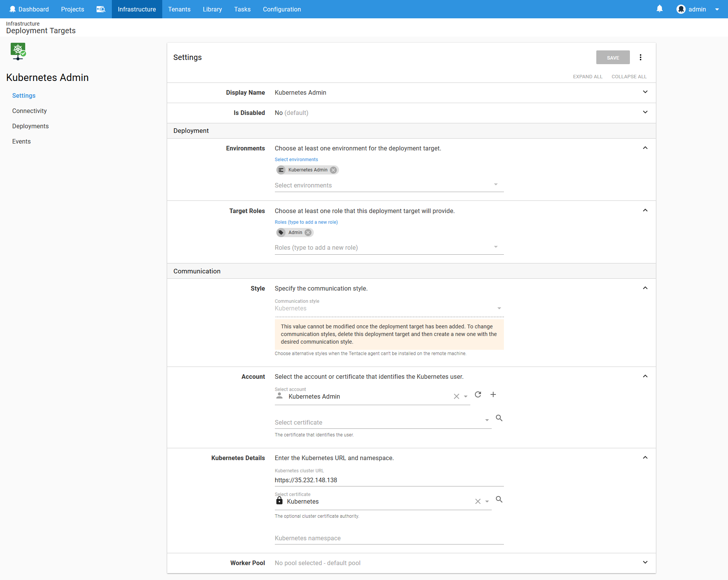The image size is (728, 580).
Task: Switch to the Infrastructure tab
Action: coord(137,9)
